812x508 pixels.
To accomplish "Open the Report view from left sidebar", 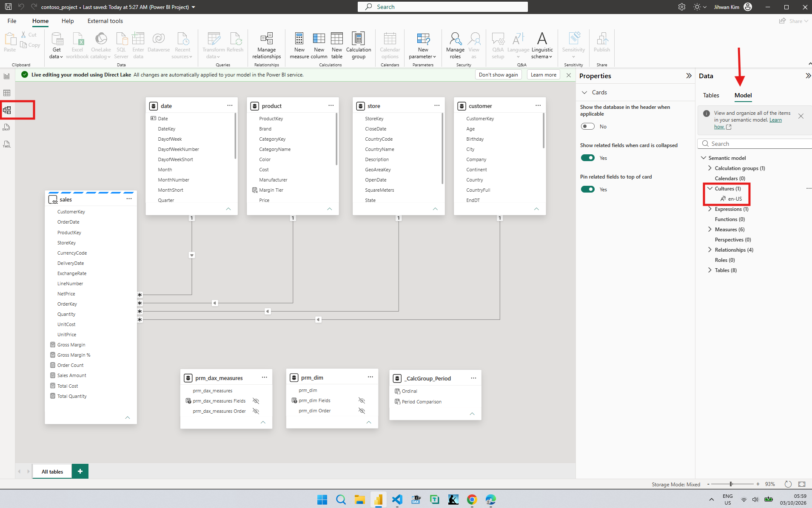I will [x=7, y=76].
